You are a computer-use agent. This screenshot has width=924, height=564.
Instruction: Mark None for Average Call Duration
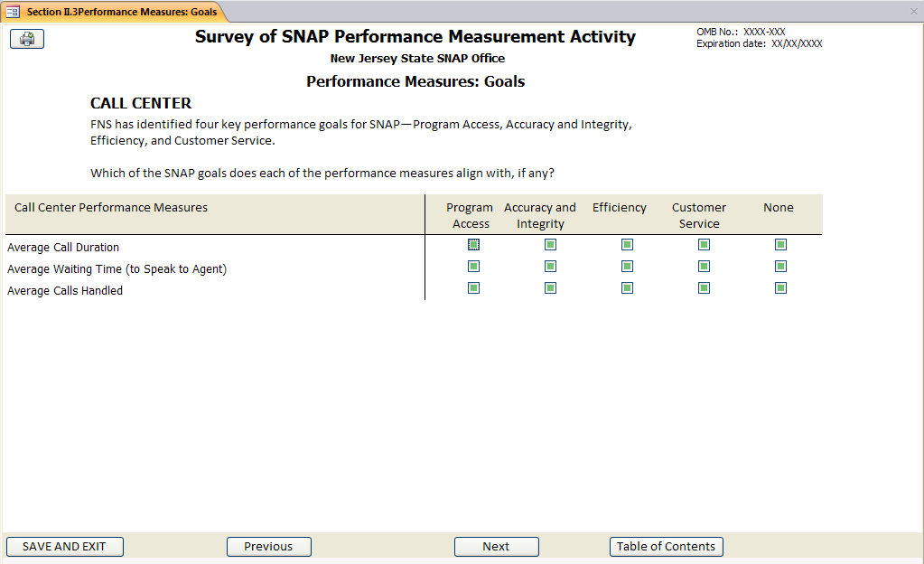pyautogui.click(x=780, y=245)
